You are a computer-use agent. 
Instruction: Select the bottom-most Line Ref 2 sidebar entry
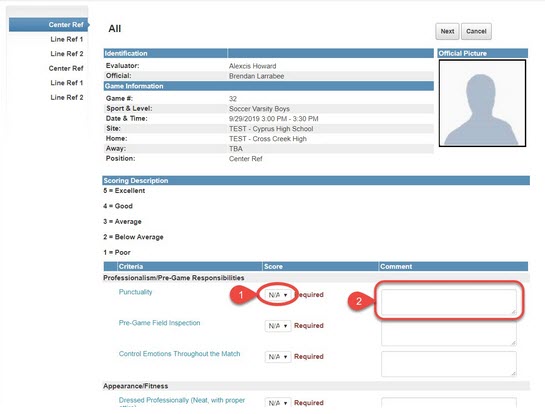coord(67,97)
